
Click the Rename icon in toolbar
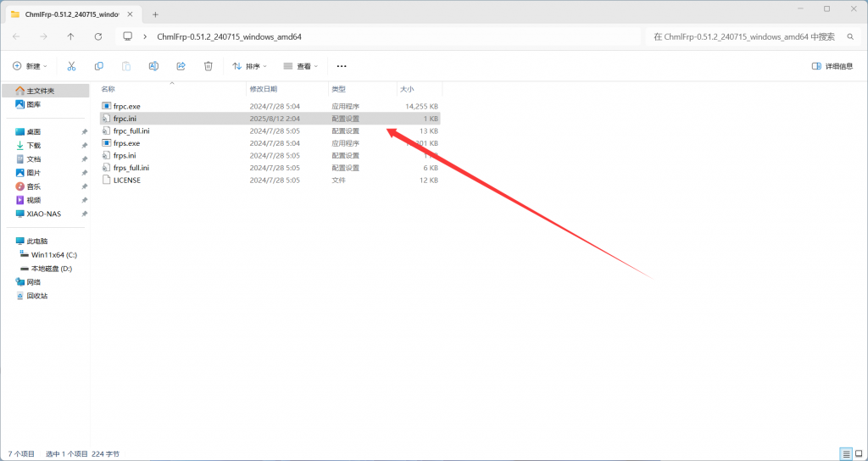click(153, 66)
